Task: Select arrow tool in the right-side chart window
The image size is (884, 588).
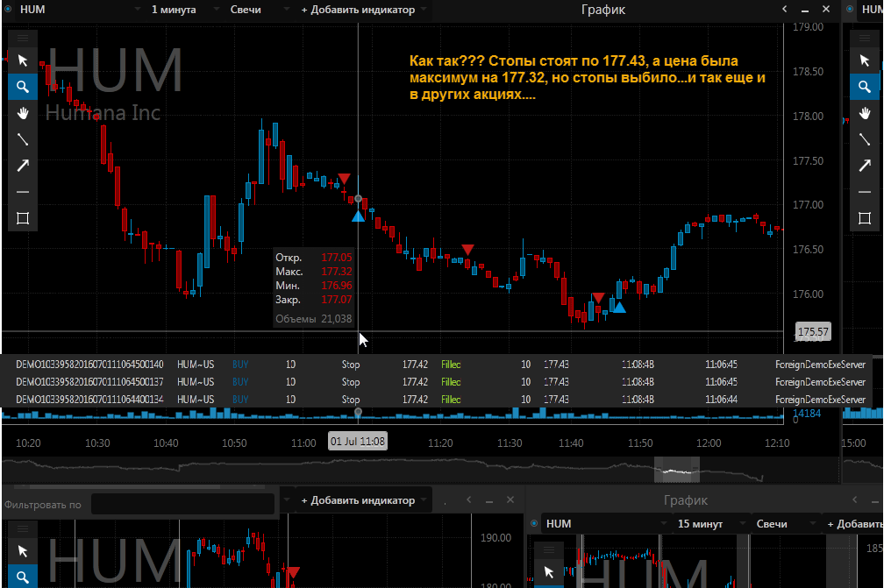Action: [x=865, y=166]
